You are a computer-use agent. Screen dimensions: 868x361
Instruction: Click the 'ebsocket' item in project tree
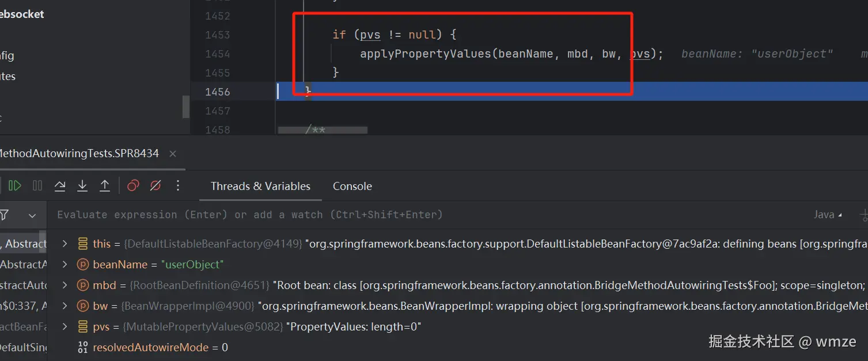[x=22, y=14]
